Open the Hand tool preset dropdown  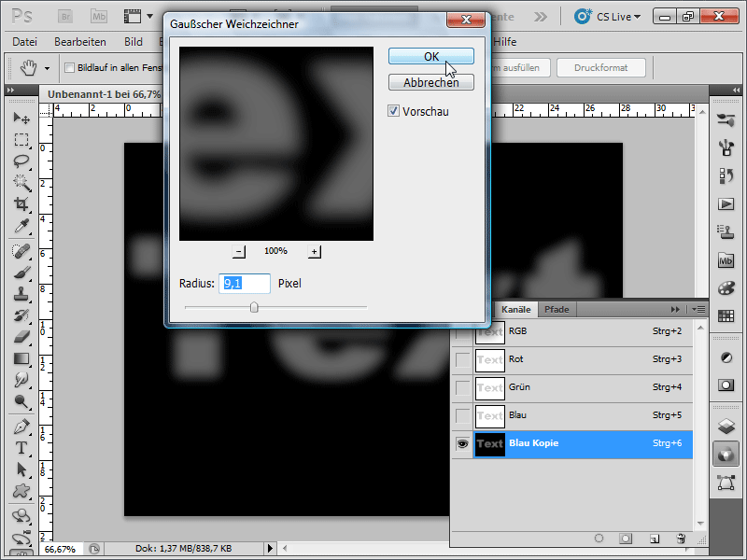[48, 68]
